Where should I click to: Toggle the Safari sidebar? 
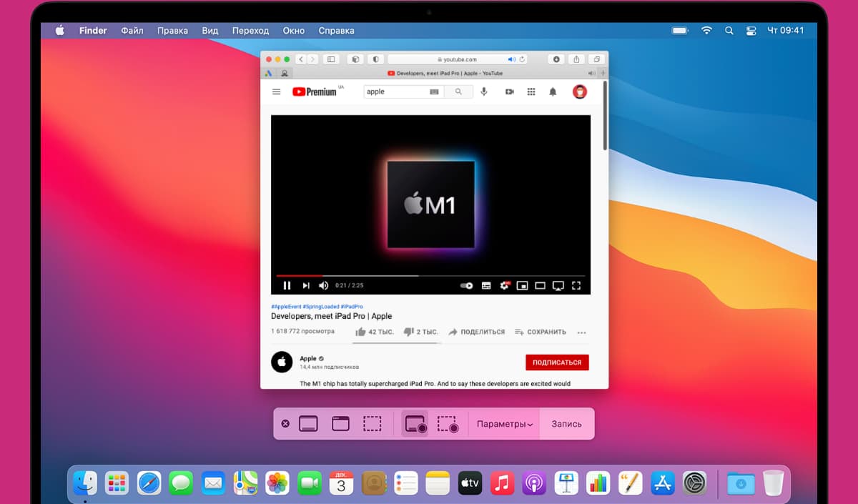click(330, 59)
